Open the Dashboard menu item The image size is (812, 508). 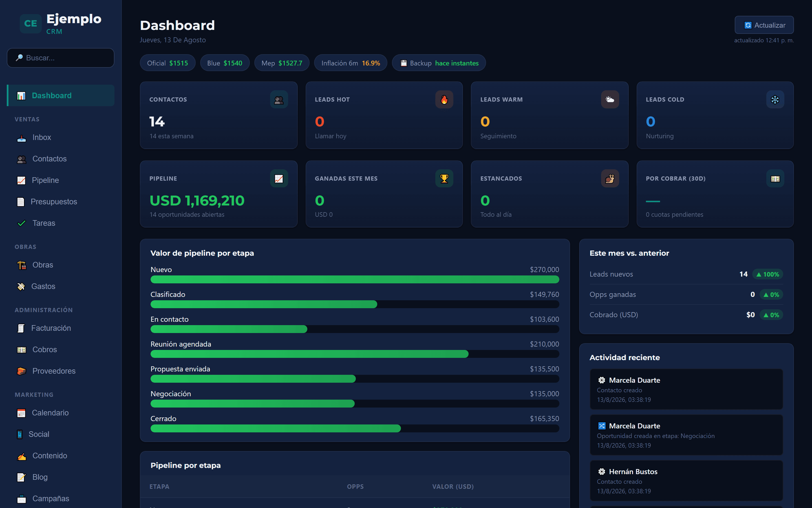[x=61, y=95]
